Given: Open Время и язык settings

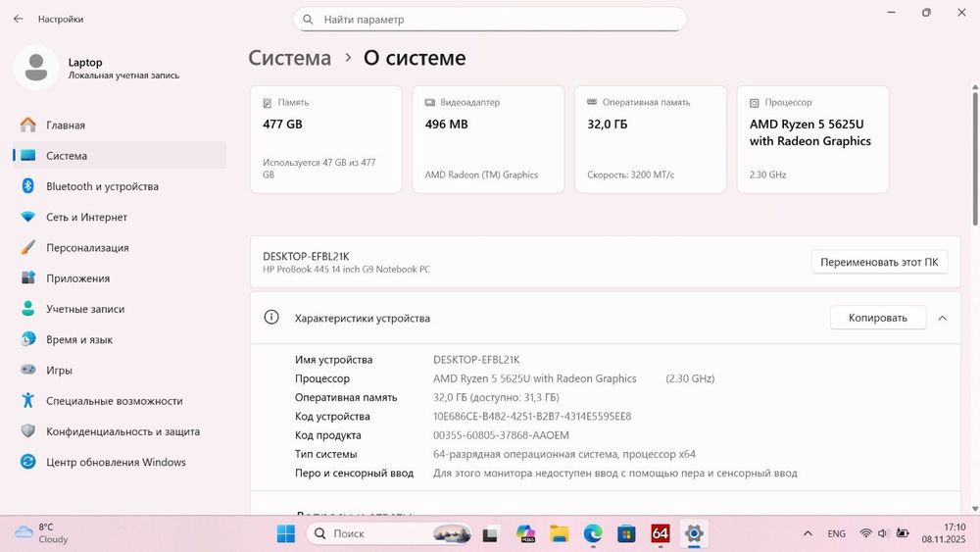Looking at the screenshot, I should coord(120,339).
